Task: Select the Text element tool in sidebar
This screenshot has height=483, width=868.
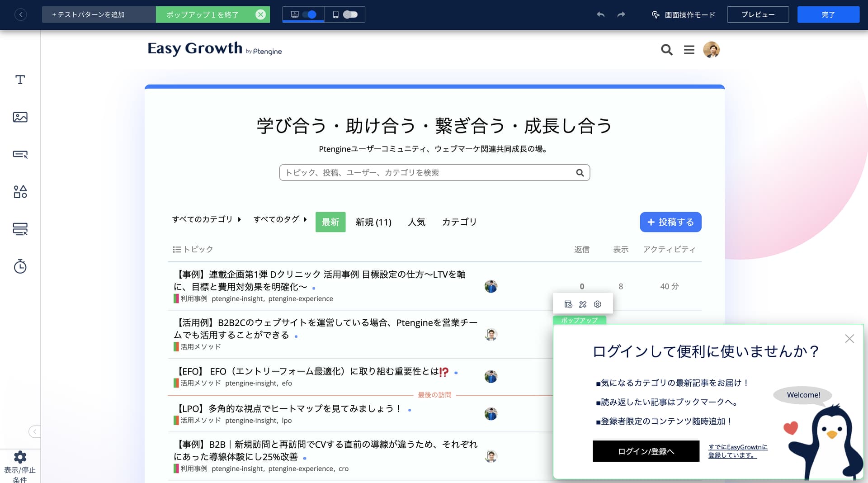Action: coord(20,80)
